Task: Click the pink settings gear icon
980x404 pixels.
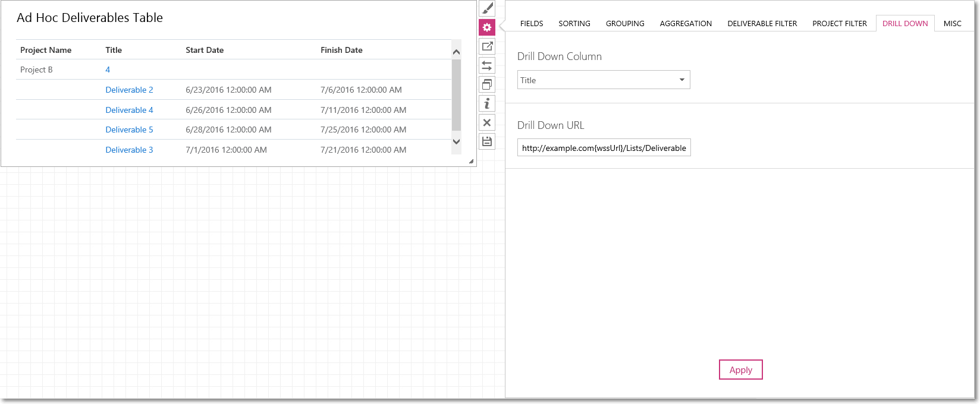Action: [x=487, y=27]
